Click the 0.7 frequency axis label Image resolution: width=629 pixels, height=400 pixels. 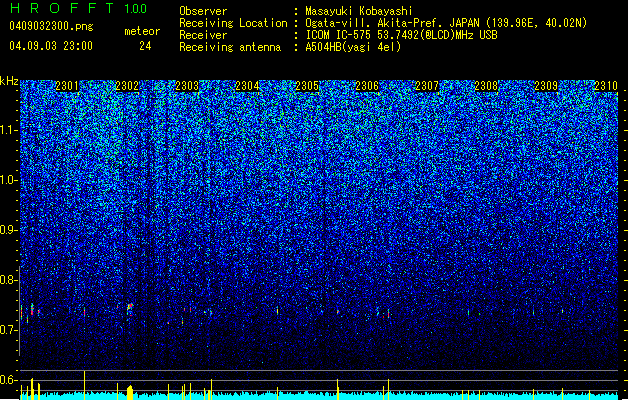coord(8,330)
